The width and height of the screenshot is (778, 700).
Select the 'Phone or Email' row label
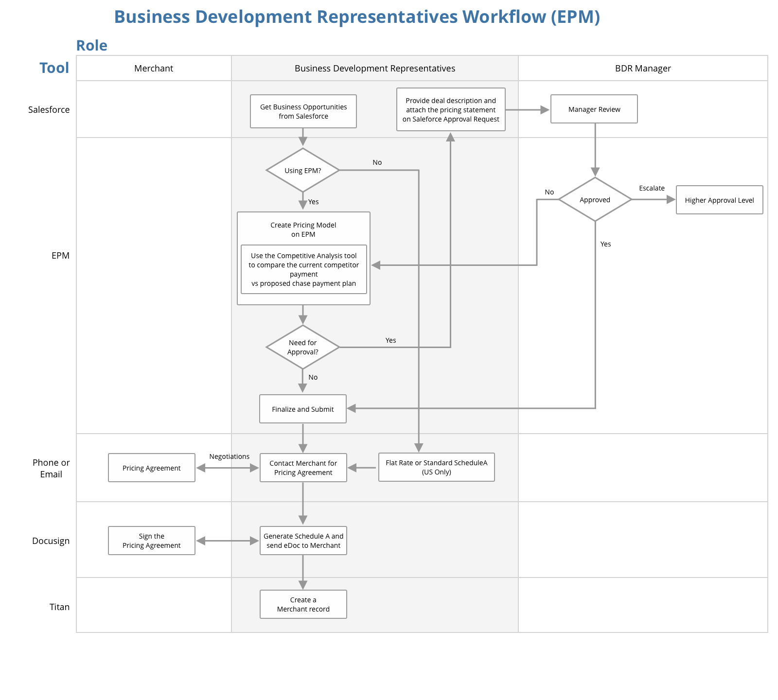pyautogui.click(x=51, y=468)
